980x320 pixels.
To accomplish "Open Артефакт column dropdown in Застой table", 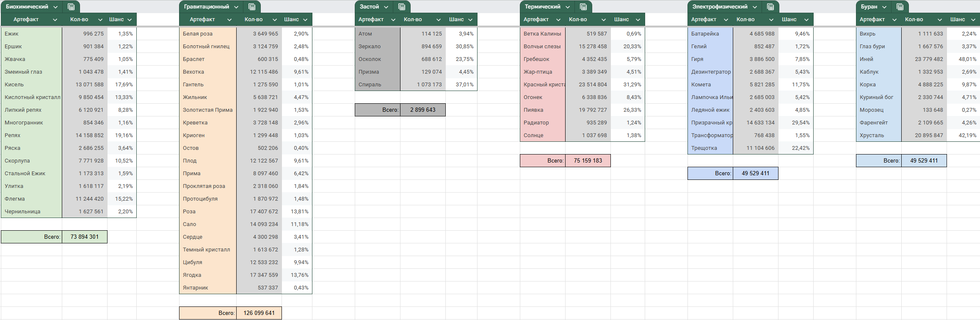I will coord(393,19).
